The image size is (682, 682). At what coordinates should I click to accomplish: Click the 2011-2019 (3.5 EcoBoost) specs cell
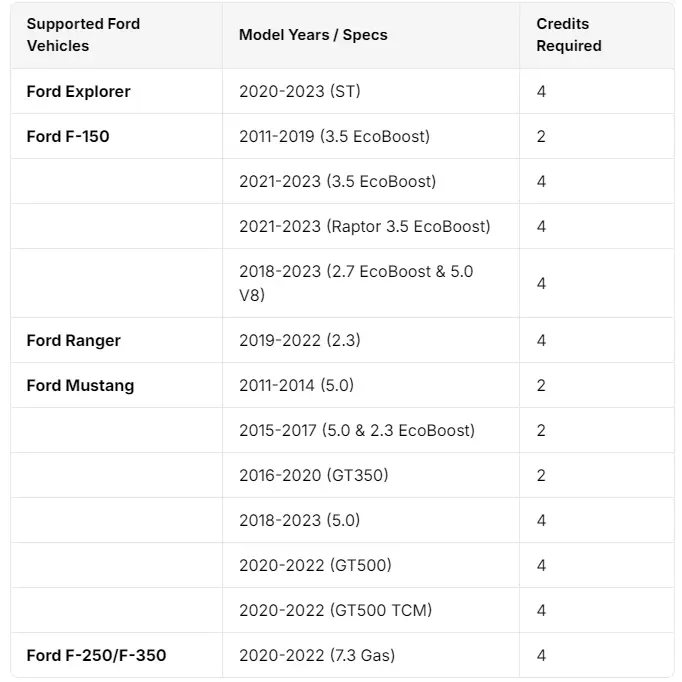tap(334, 136)
